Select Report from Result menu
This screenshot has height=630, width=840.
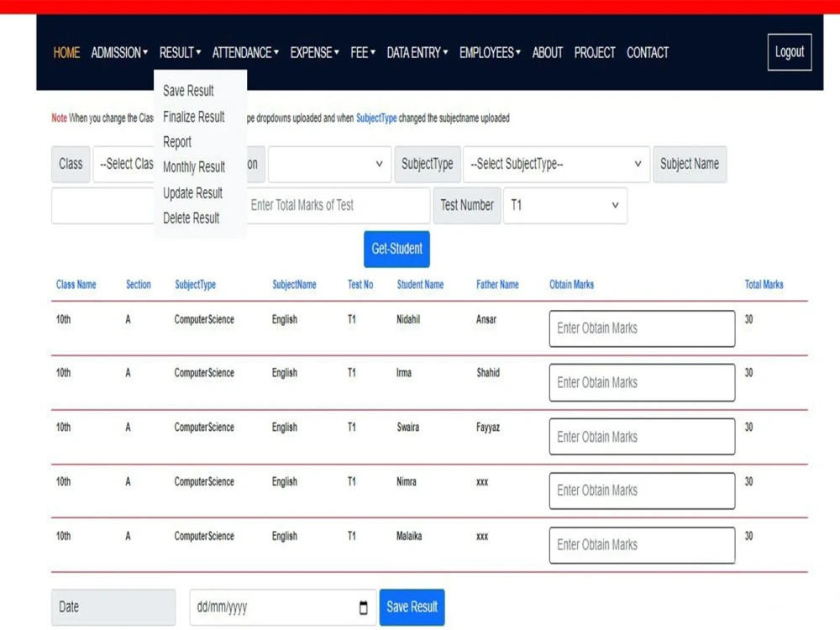(x=176, y=141)
